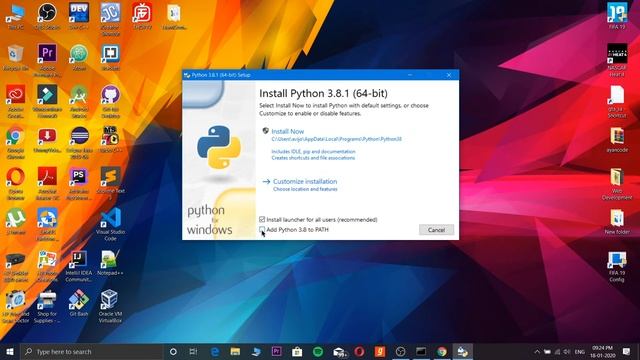This screenshot has height=360, width=640.
Task: Uncheck Install launcher for all users
Action: (262, 220)
